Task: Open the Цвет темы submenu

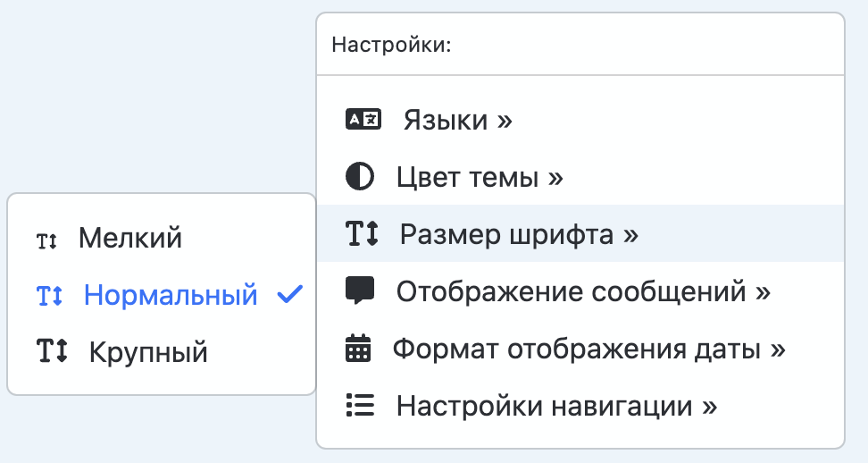Action: tap(480, 177)
